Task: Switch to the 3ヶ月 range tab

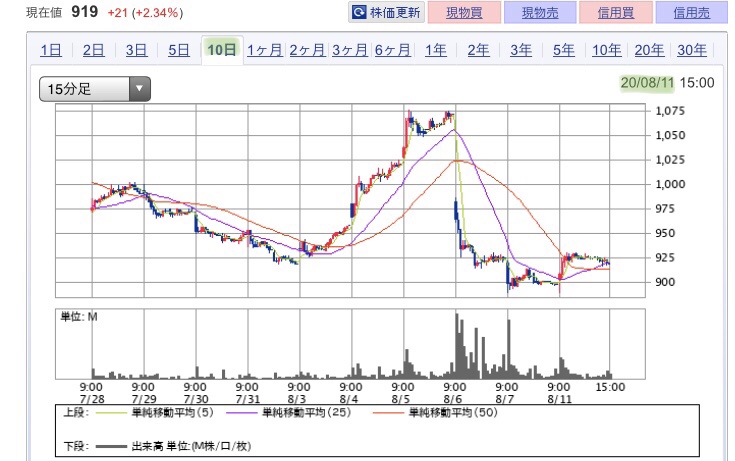Action: [x=350, y=50]
